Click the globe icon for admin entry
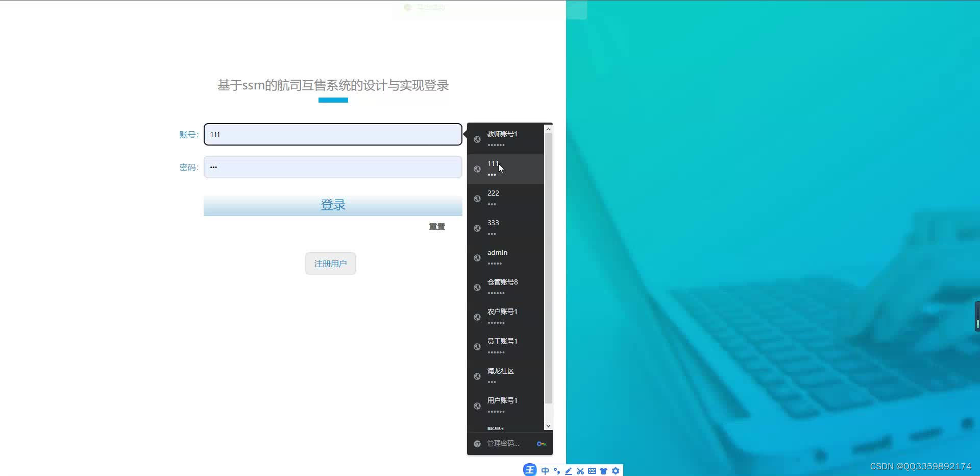The width and height of the screenshot is (980, 476). coord(477,258)
